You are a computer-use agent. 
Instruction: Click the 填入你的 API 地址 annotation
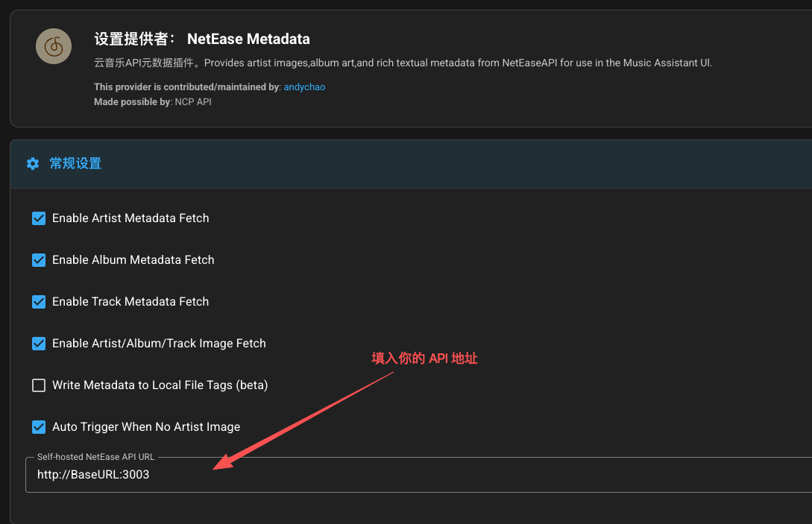tap(424, 359)
